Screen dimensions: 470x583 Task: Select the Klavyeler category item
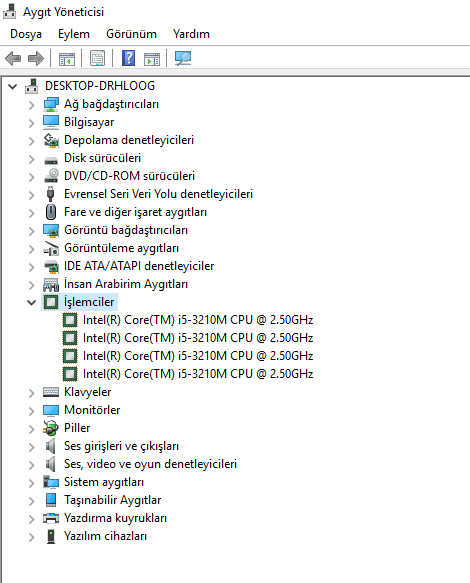(x=87, y=392)
